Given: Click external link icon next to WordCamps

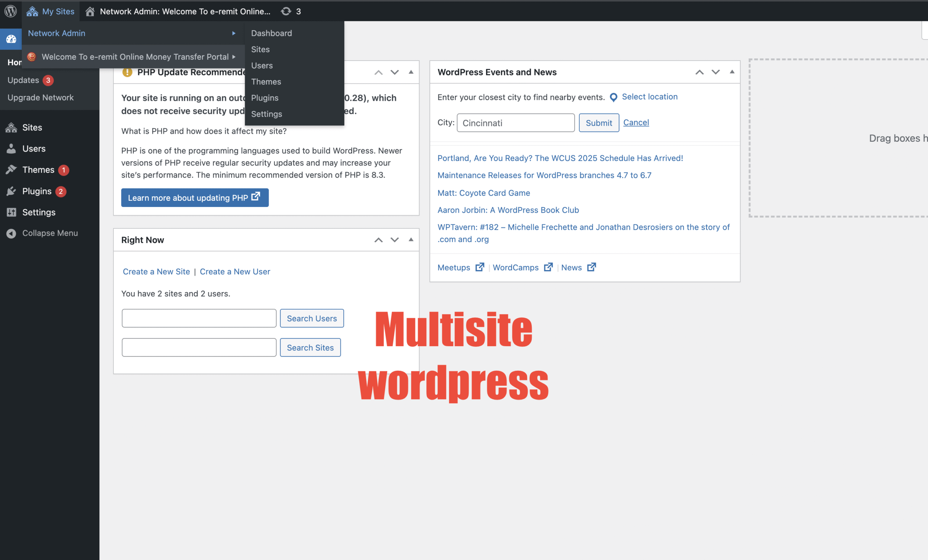Looking at the screenshot, I should tap(548, 267).
